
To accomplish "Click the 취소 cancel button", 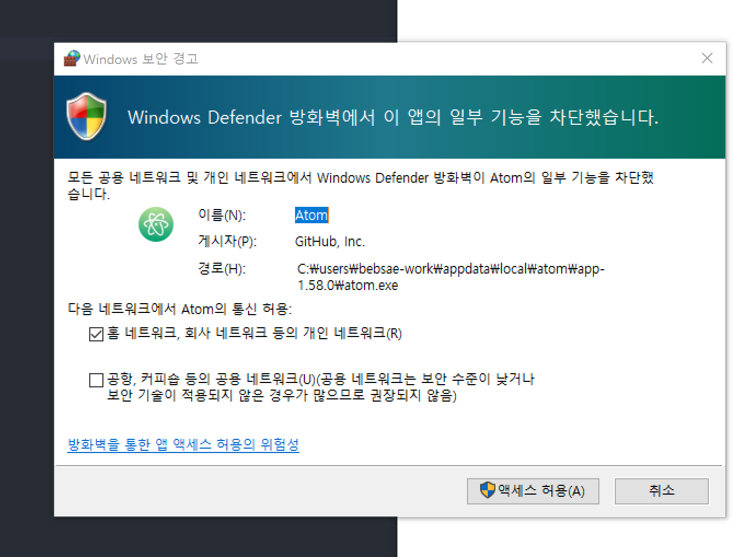I will point(661,491).
